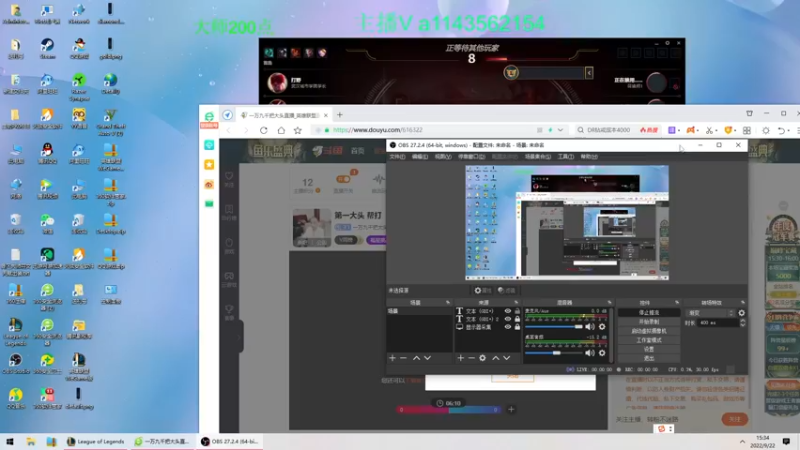Hide the 文本 (GDI+) source with the eye
This screenshot has height=450, width=800.
tap(508, 311)
